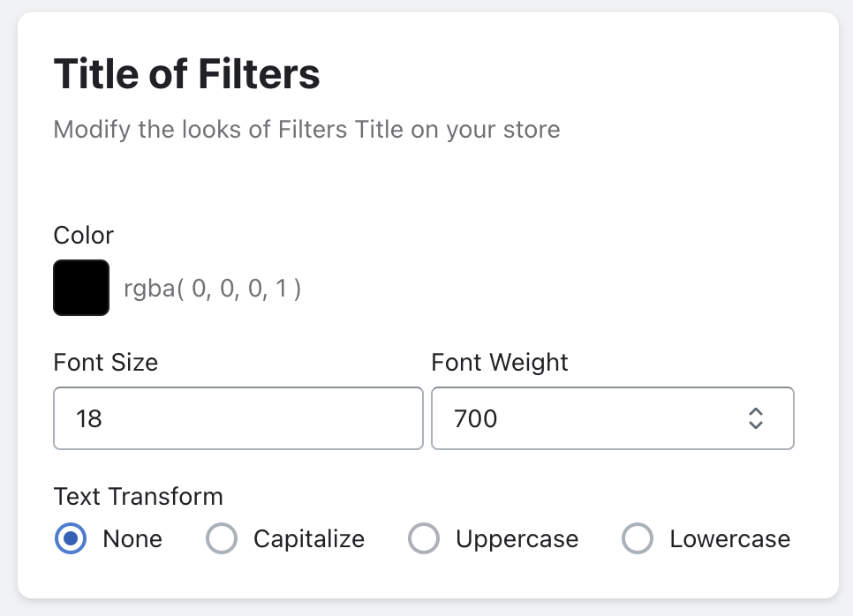Click the "Lowercase" option label text
The width and height of the screenshot is (853, 616).
[730, 538]
